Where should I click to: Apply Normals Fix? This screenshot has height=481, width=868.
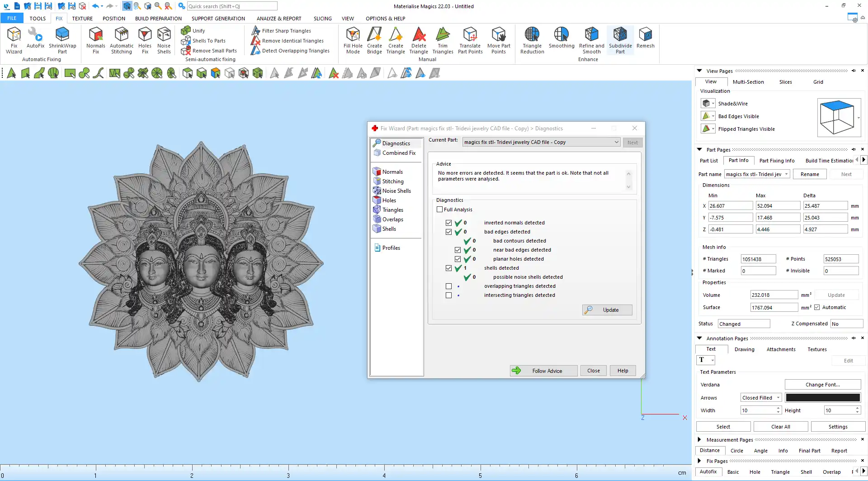96,40
